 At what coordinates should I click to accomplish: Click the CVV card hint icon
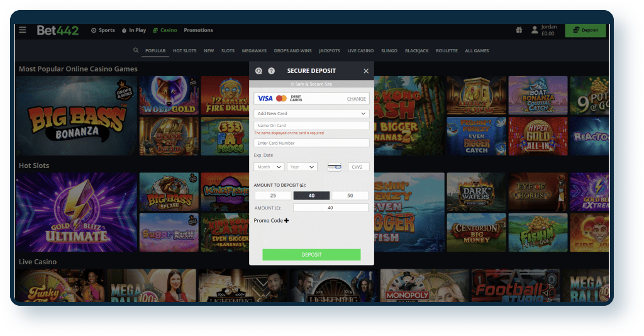click(335, 167)
